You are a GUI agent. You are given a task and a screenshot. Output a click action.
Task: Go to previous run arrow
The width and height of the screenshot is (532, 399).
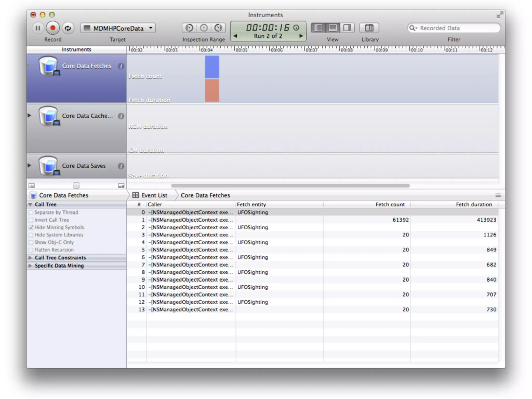pyautogui.click(x=235, y=36)
